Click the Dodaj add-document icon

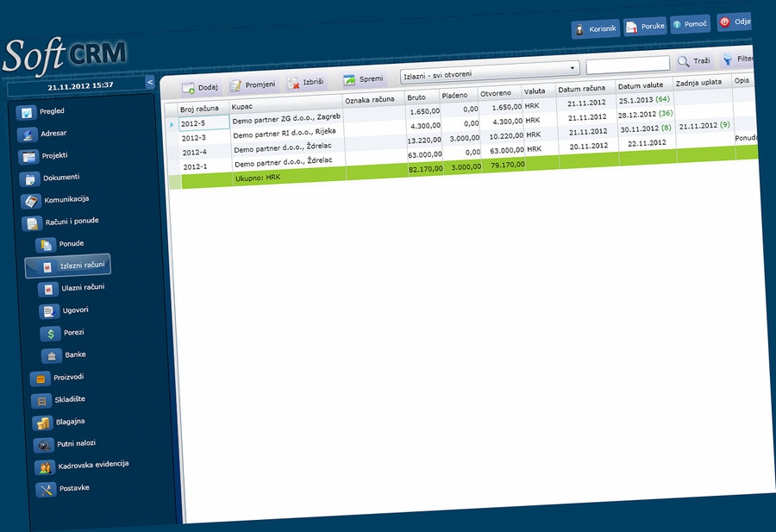click(188, 88)
